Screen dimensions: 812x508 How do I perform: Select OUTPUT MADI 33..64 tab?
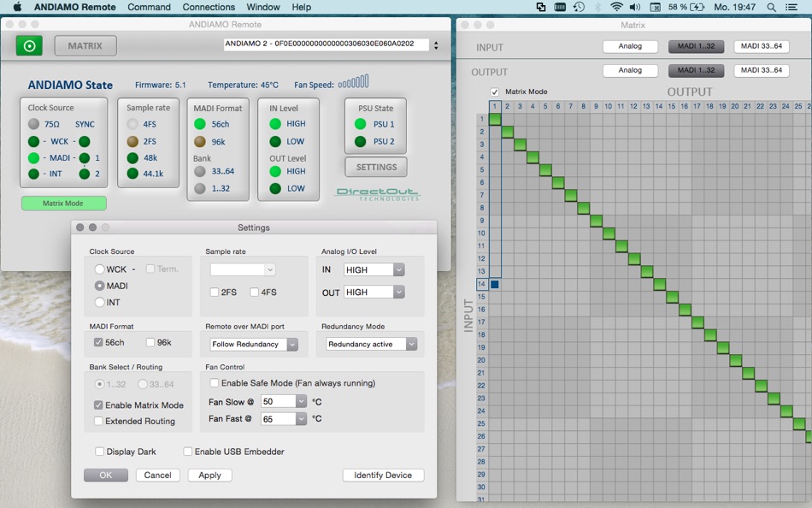762,70
